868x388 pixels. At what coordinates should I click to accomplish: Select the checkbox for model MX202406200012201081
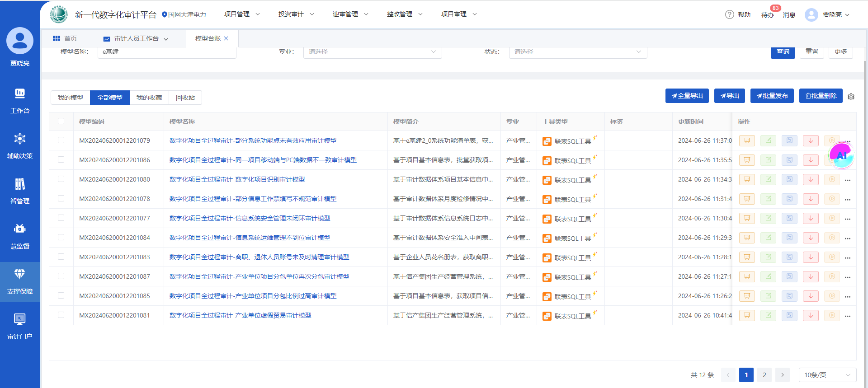(x=61, y=315)
